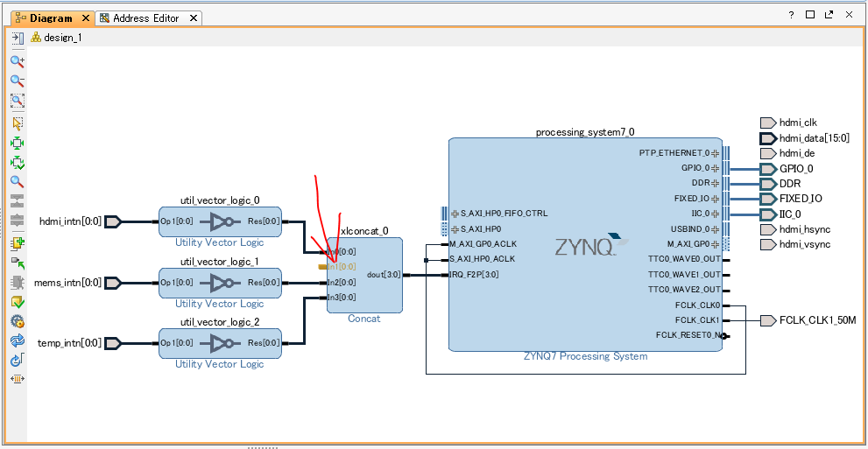Close the Address Editor tab
This screenshot has width=868, height=449.
193,18
